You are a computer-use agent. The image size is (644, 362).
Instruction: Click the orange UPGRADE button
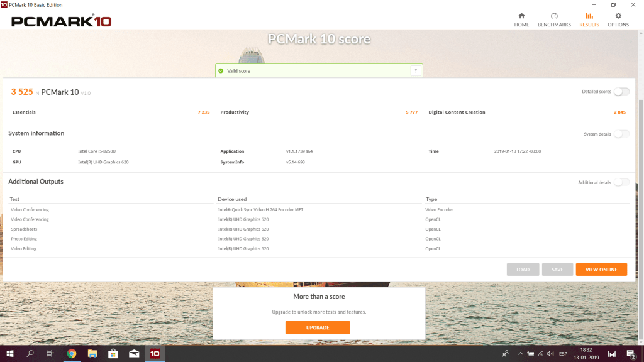coord(318,327)
